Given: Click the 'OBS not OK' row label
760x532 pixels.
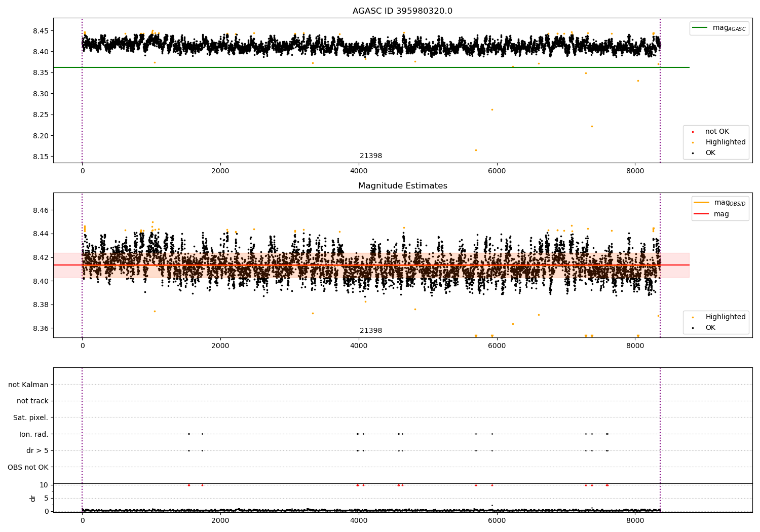Looking at the screenshot, I should [28, 467].
